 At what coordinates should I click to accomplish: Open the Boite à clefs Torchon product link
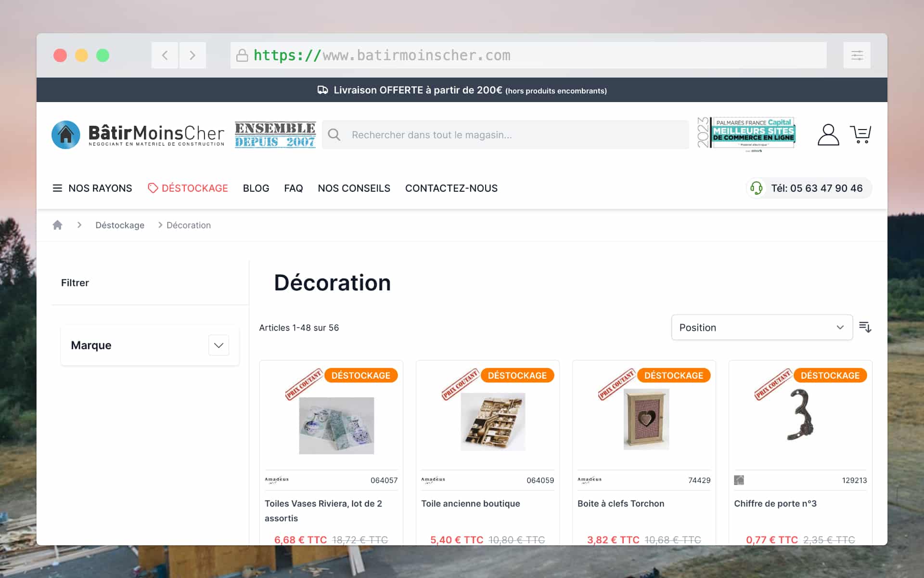[620, 503]
